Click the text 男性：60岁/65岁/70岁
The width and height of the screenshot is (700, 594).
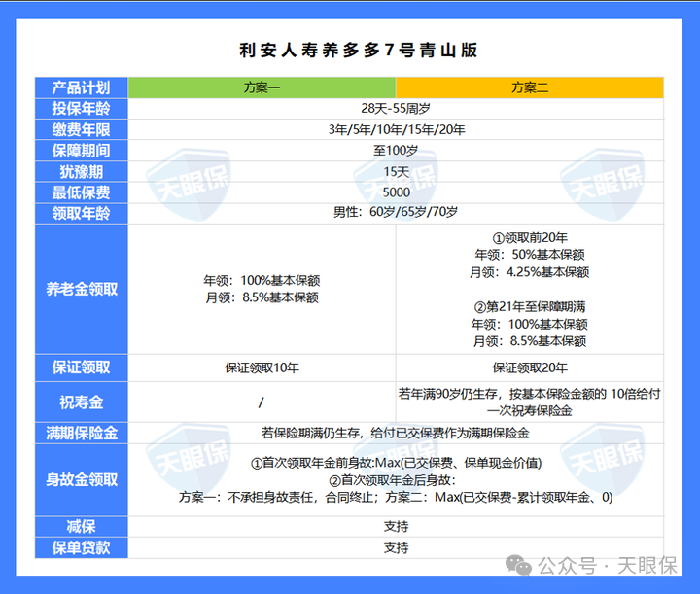pyautogui.click(x=396, y=212)
